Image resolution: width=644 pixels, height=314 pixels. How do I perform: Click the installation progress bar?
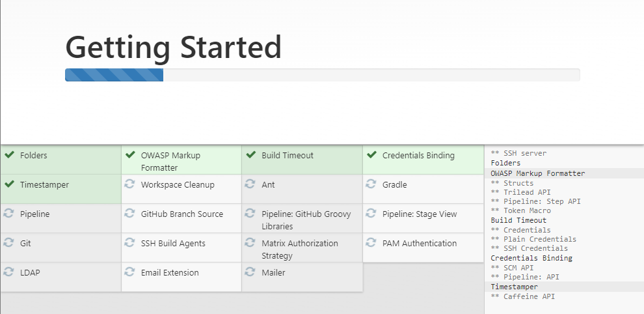[322, 75]
